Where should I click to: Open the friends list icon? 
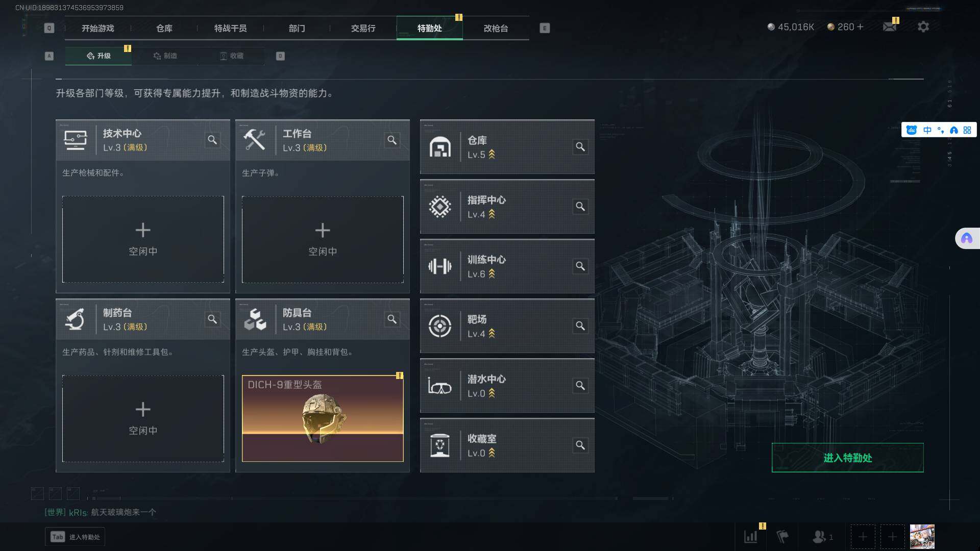[x=822, y=537]
